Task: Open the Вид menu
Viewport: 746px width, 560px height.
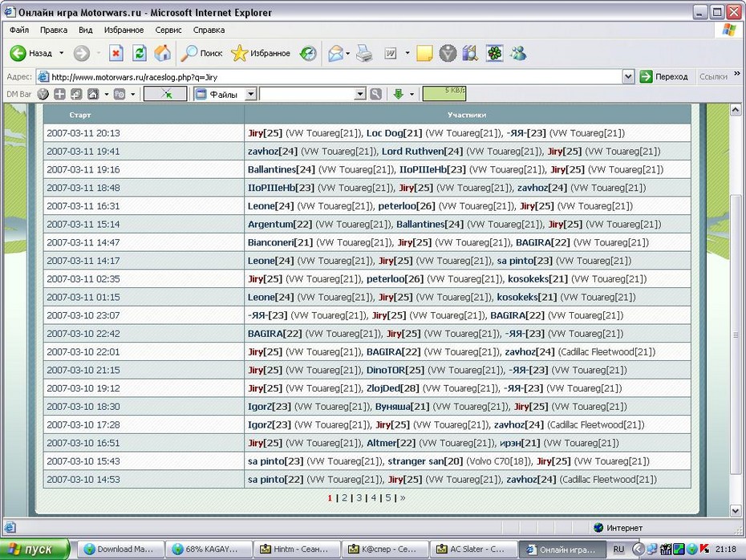Action: 86,30
